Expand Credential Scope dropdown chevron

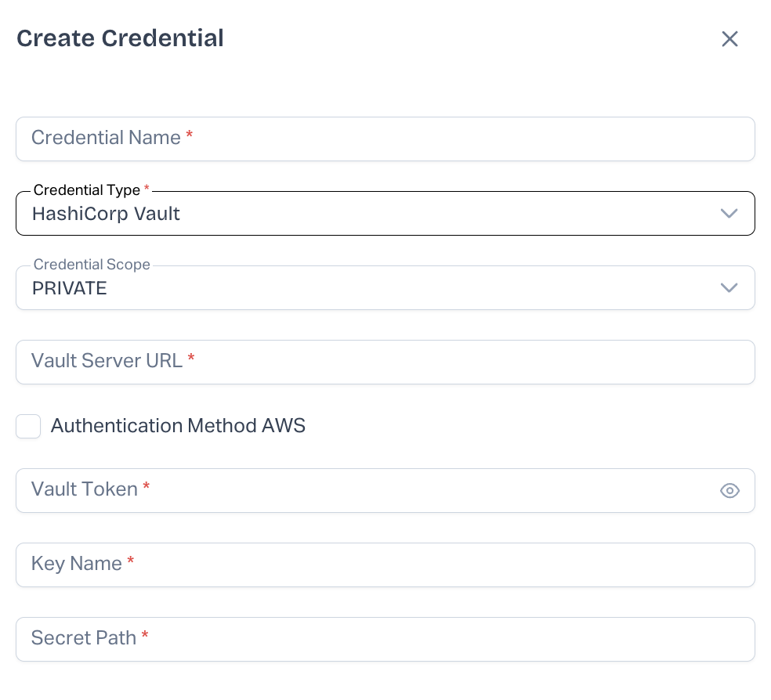coord(729,288)
